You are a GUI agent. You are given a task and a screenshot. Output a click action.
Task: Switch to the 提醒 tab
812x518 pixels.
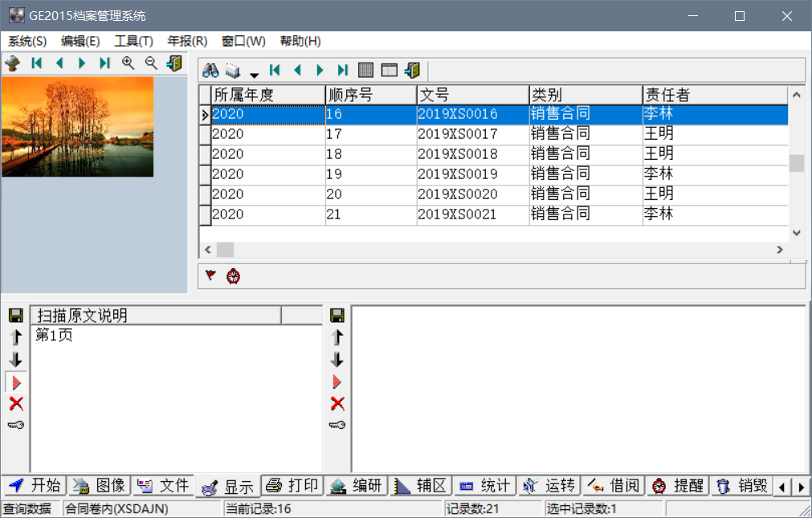[677, 486]
